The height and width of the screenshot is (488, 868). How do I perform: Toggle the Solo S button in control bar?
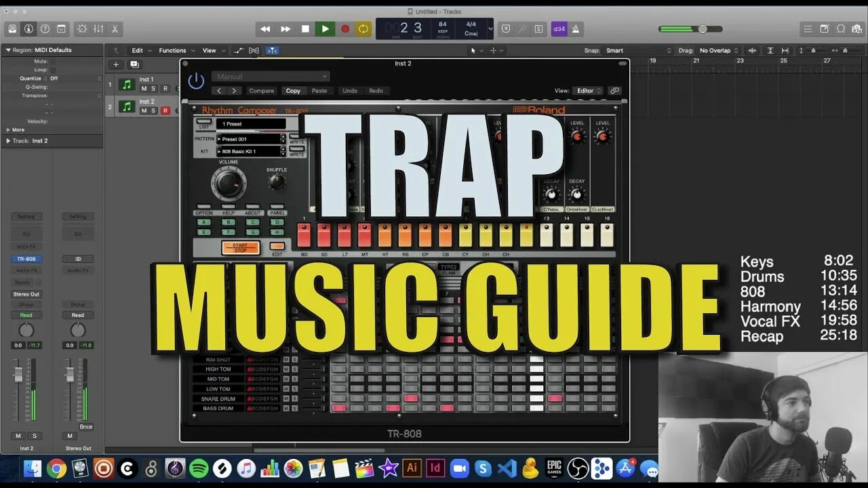click(x=538, y=28)
